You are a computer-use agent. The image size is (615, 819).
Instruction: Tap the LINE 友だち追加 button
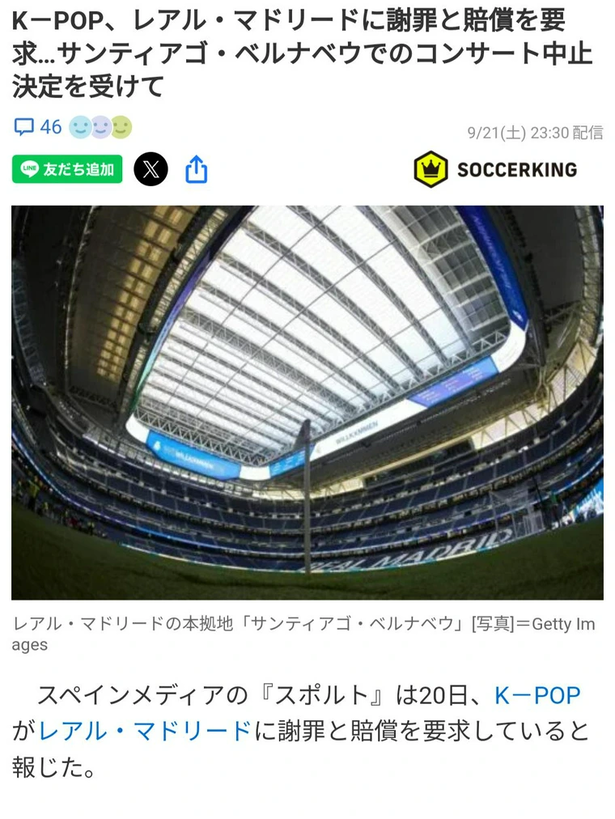(67, 169)
